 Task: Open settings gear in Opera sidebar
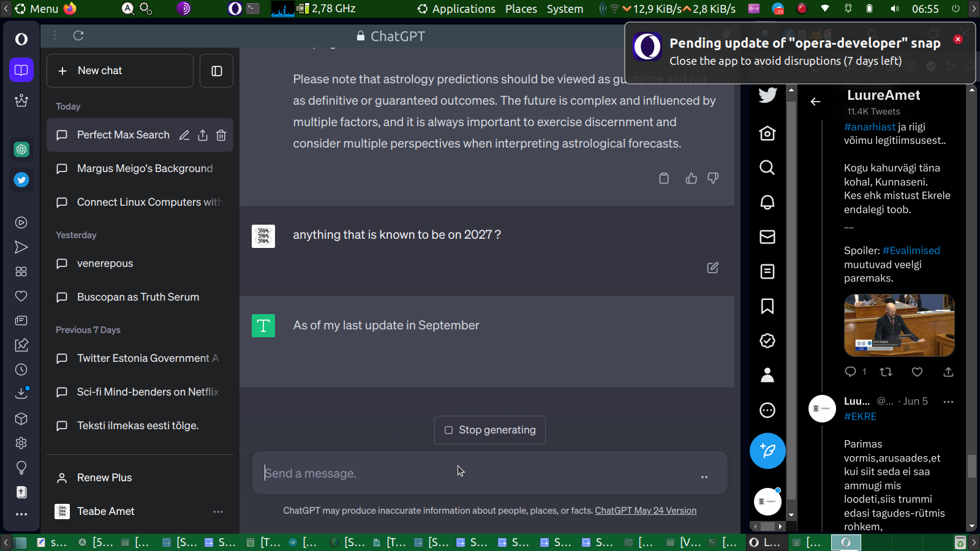coord(21,443)
